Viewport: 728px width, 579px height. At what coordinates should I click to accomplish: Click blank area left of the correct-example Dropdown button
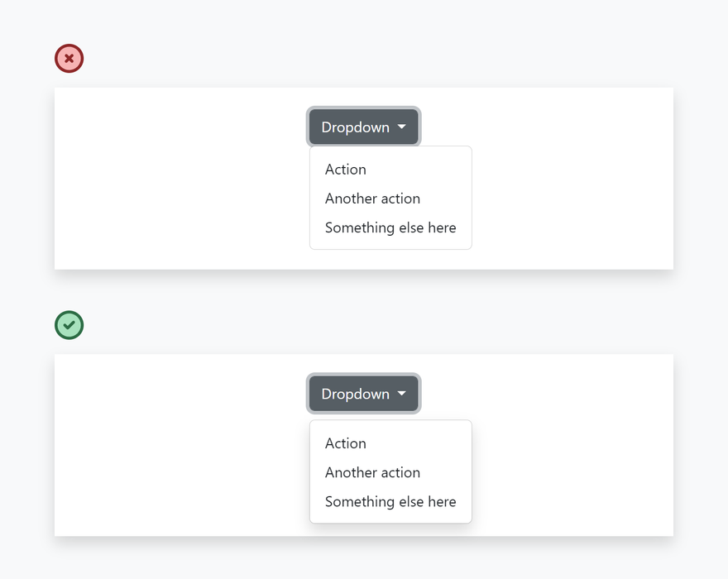pyautogui.click(x=182, y=394)
